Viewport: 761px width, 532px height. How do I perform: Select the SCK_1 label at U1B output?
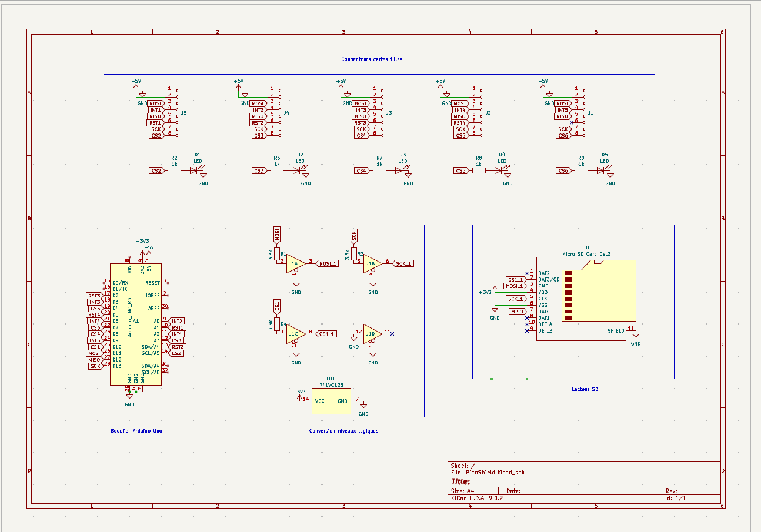(x=403, y=263)
